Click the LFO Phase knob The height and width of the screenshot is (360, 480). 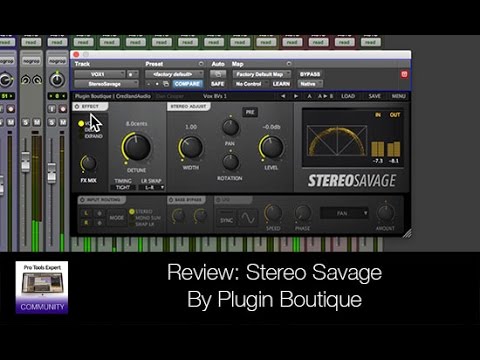pyautogui.click(x=302, y=214)
